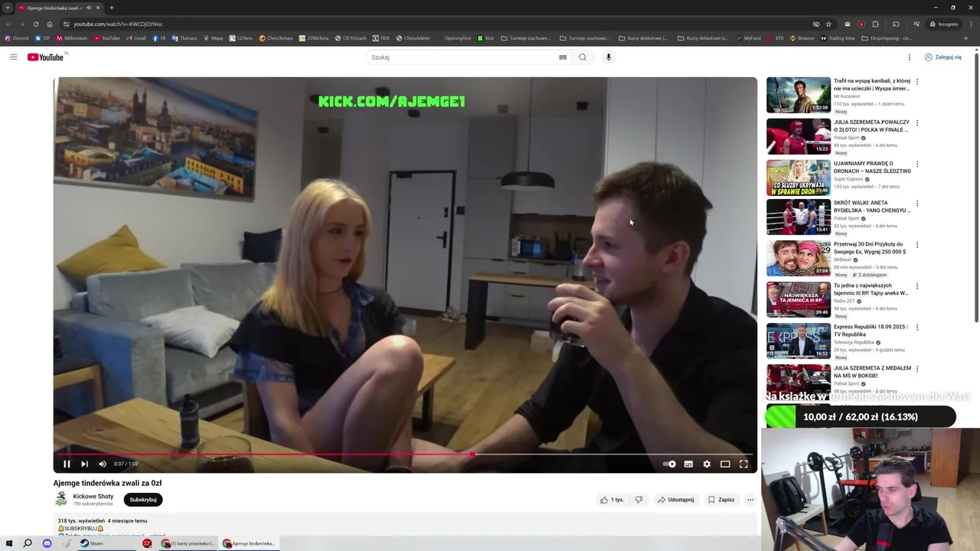Image resolution: width=980 pixels, height=551 pixels.
Task: Open a new browser tab
Action: (x=112, y=8)
